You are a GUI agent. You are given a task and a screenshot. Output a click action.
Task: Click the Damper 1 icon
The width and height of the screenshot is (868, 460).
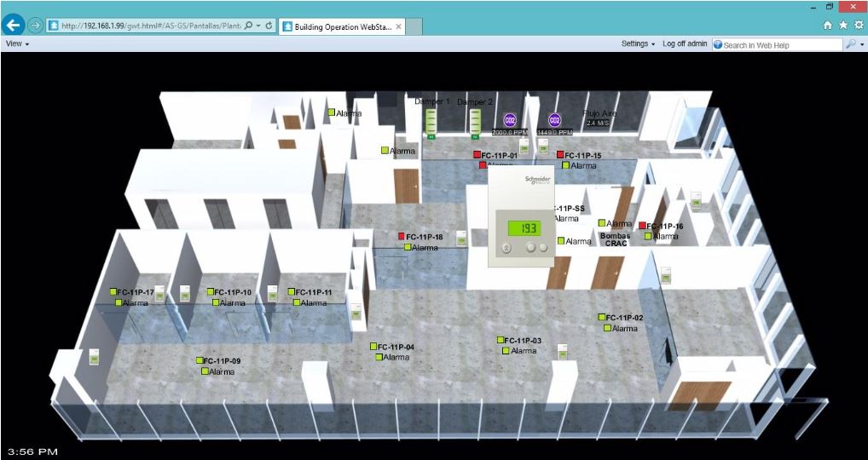point(431,123)
